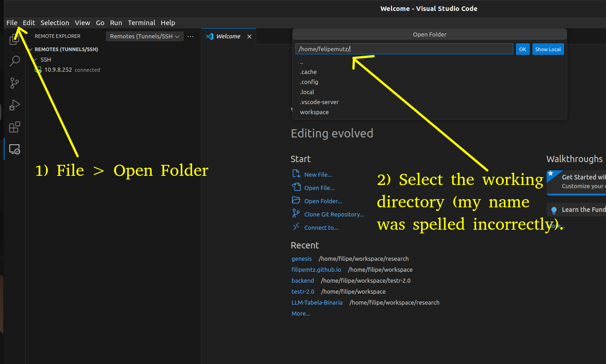
Task: Open the recent filipemtz.github.io project
Action: coord(316,269)
